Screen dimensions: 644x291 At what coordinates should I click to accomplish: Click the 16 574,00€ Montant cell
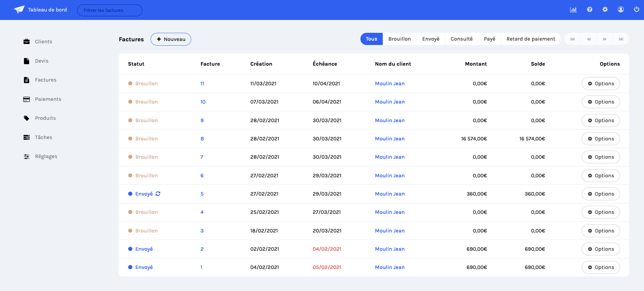(x=474, y=139)
